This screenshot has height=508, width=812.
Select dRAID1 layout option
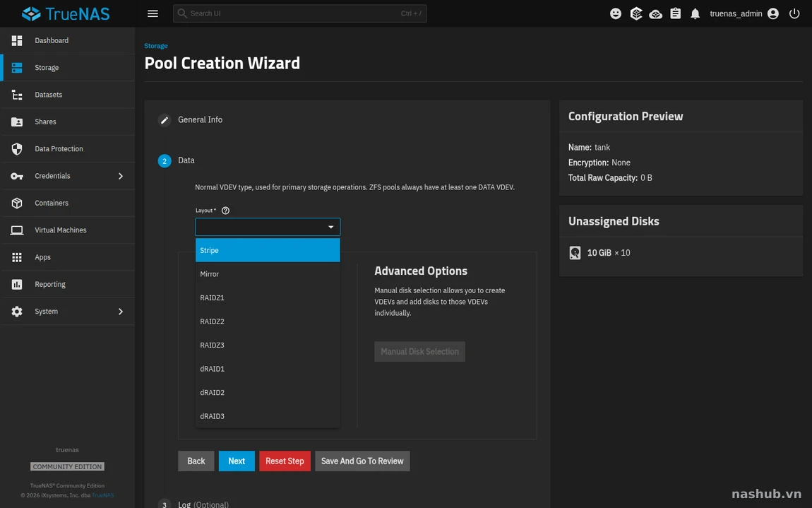pos(268,369)
